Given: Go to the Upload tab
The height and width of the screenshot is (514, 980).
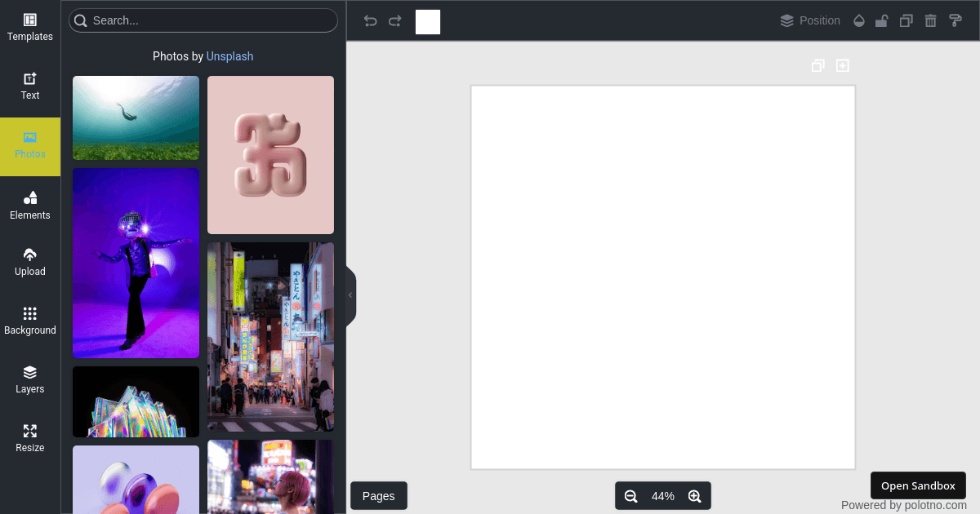Looking at the screenshot, I should click(30, 263).
